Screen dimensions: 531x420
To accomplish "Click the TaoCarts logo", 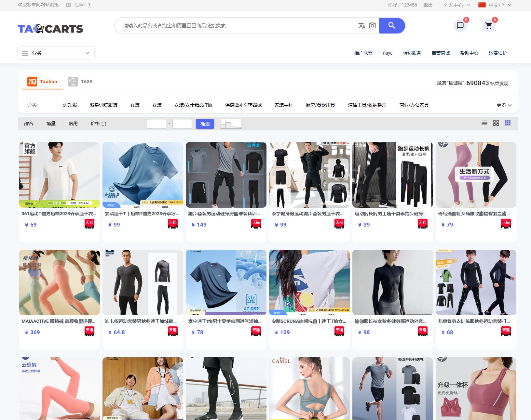I will pyautogui.click(x=50, y=29).
